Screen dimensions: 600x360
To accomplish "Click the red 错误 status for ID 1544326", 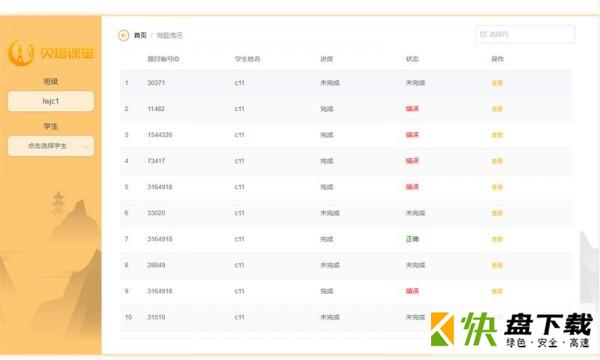I will coord(412,135).
